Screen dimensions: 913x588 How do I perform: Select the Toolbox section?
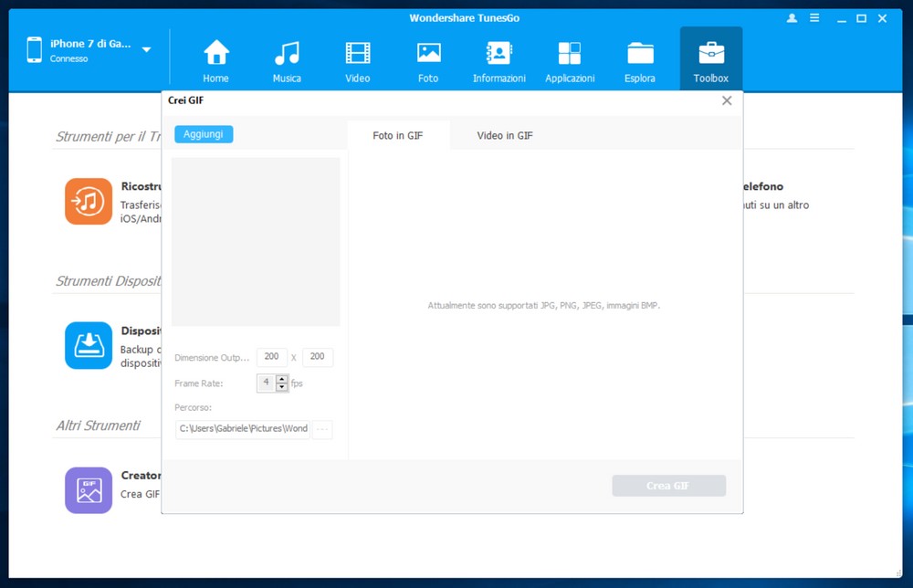711,58
